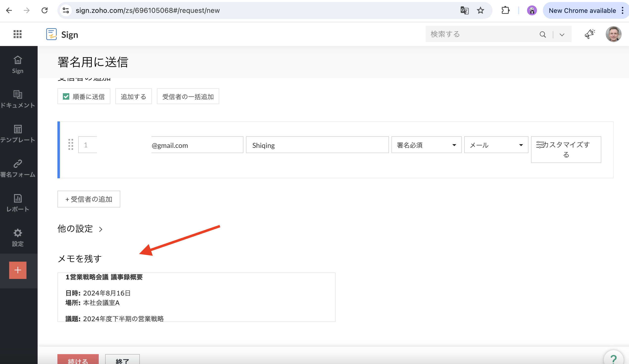The image size is (629, 364).
Task: Open the Zoho apps grid launcher
Action: pos(18,34)
